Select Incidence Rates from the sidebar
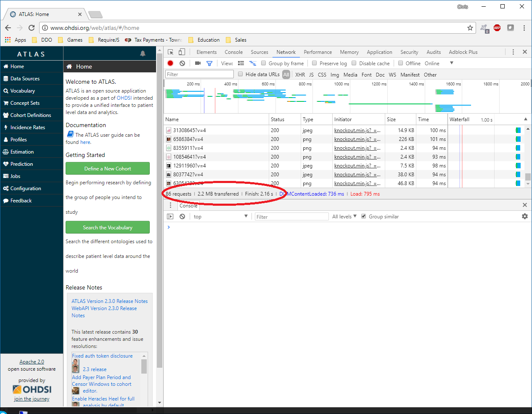The height and width of the screenshot is (414, 532). [32, 127]
